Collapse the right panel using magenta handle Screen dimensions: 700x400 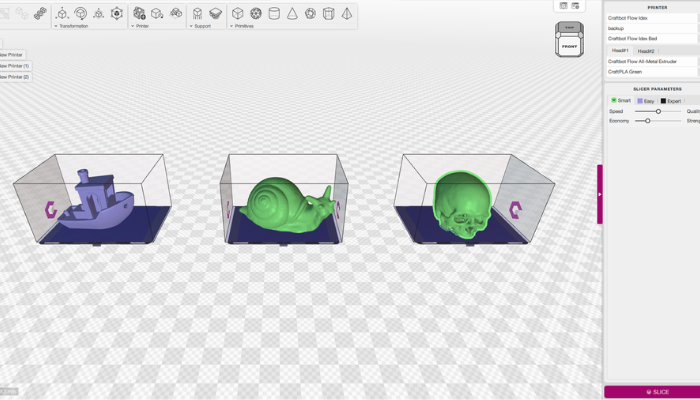pos(600,194)
